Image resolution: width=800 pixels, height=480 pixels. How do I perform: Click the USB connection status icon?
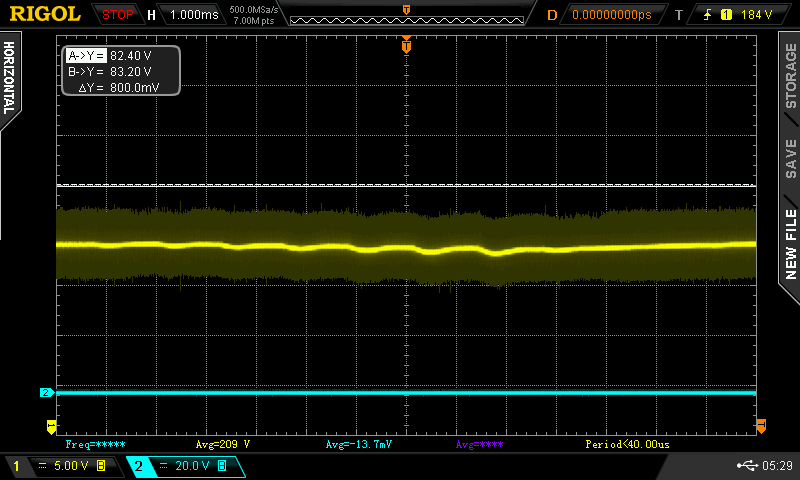pos(746,466)
